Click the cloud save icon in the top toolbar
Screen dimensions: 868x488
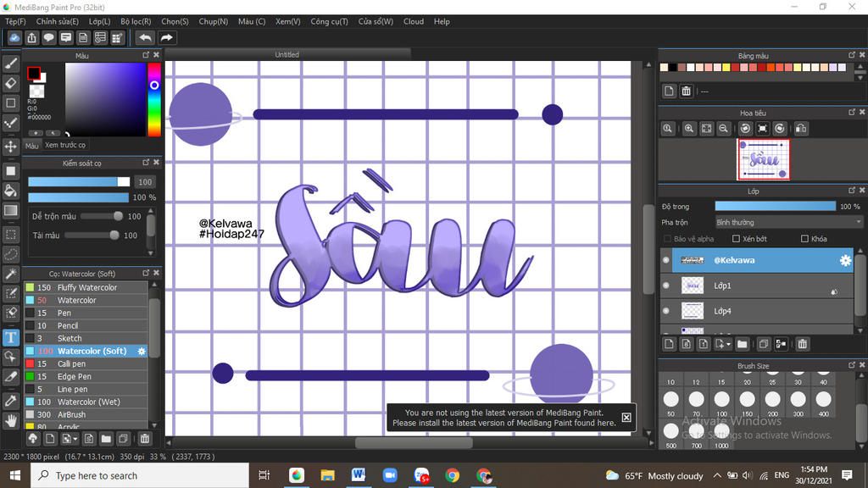tap(14, 37)
